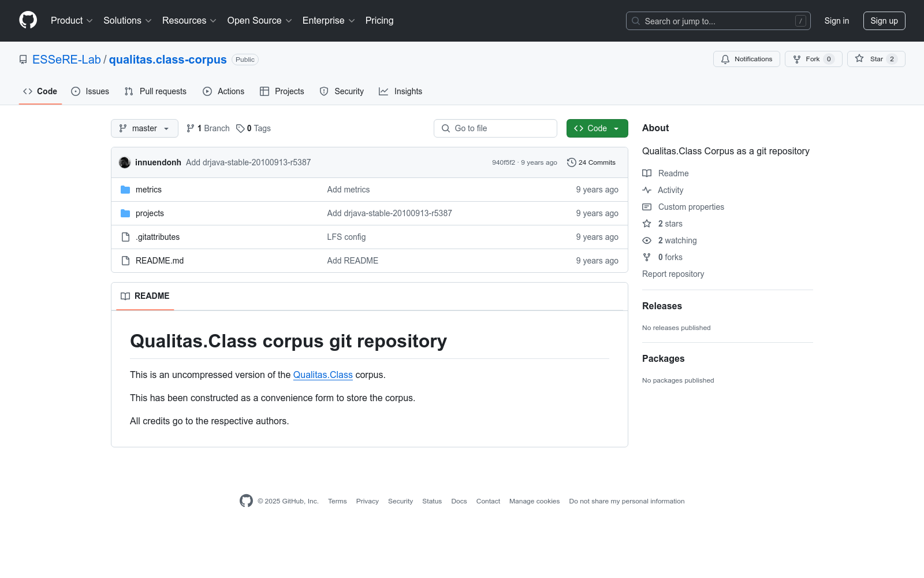This screenshot has width=924, height=578.
Task: Click innuendonh's avatar image
Action: 125,162
